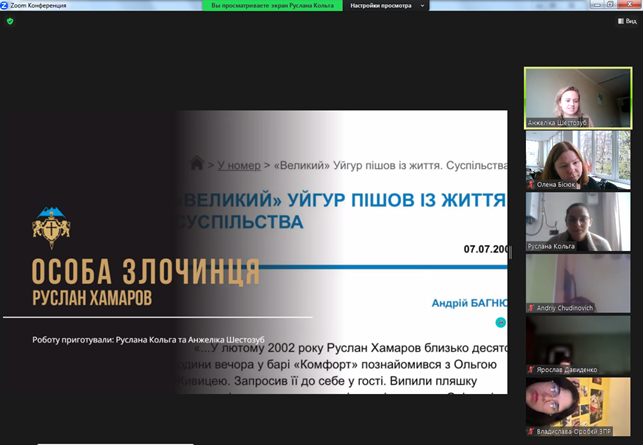Click the green screen-viewing banner for Руслана Кольга
Viewport: 643px width, 446px height.
coord(272,6)
